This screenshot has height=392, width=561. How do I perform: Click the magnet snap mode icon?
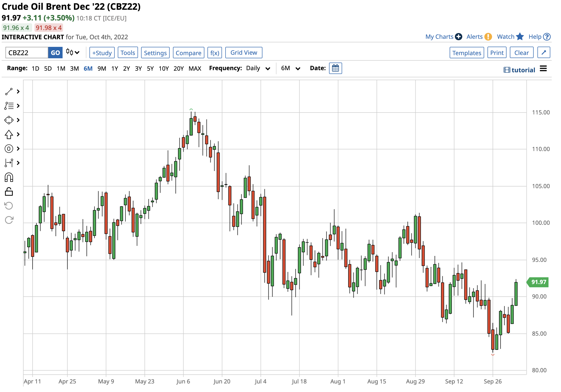coord(9,177)
